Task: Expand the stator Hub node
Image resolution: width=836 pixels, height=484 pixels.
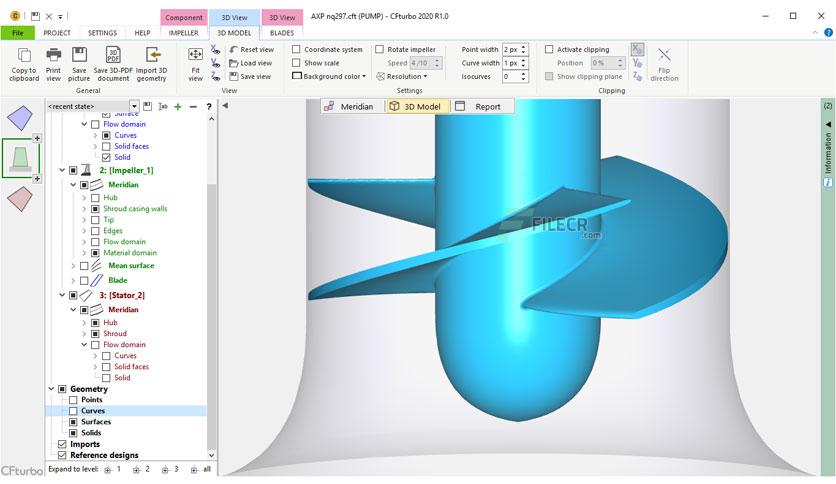Action: point(84,322)
